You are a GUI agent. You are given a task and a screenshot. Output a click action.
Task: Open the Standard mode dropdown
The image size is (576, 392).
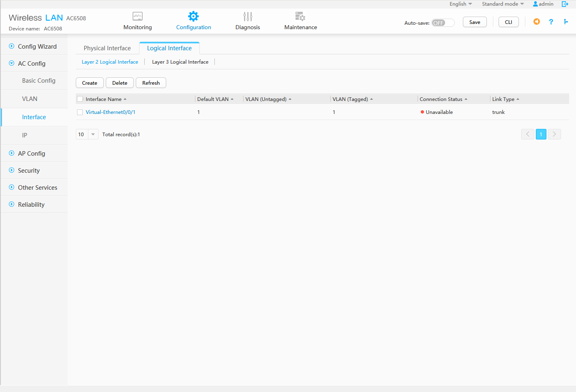pos(503,4)
